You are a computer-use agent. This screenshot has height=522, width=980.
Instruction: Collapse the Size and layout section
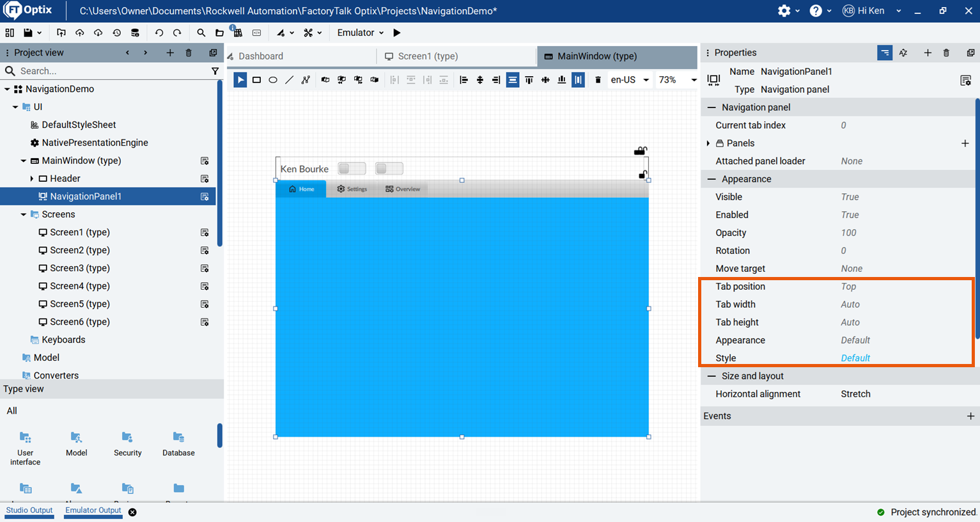click(712, 376)
